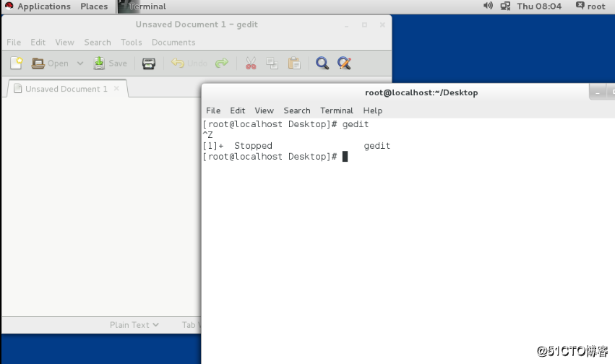Open the root user menu
This screenshot has height=364, width=615.
pyautogui.click(x=590, y=6)
